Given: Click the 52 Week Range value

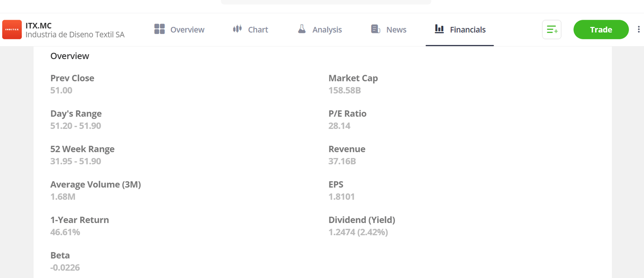Looking at the screenshot, I should pos(76,161).
